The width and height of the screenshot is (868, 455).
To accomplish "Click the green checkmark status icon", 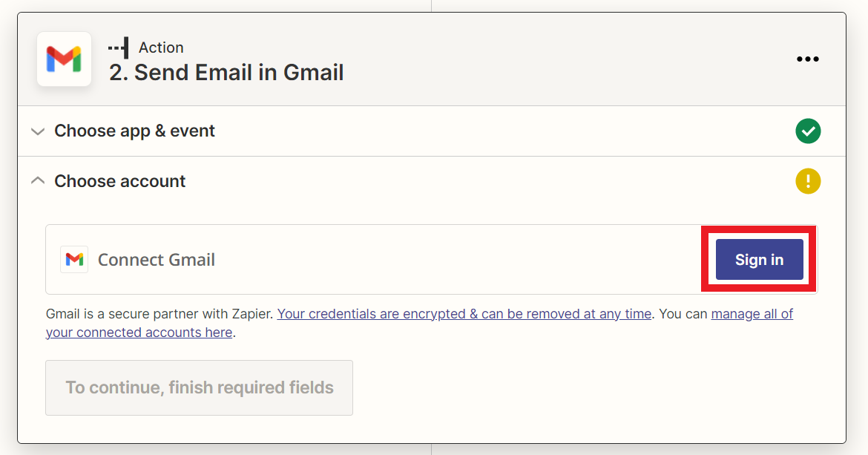I will (808, 131).
